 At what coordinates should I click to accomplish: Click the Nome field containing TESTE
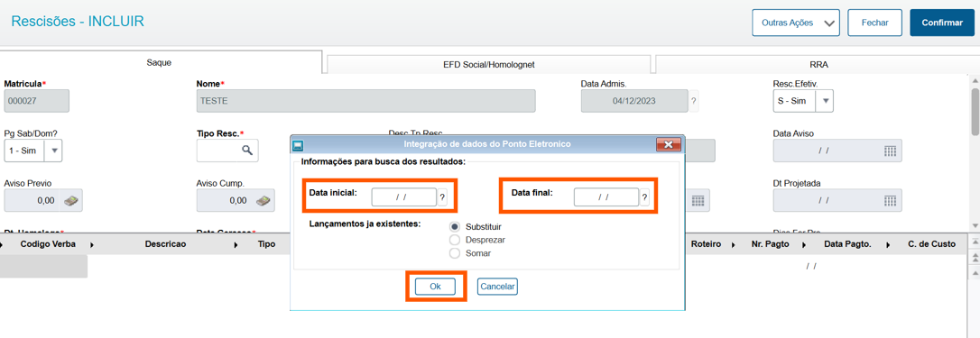coord(365,101)
